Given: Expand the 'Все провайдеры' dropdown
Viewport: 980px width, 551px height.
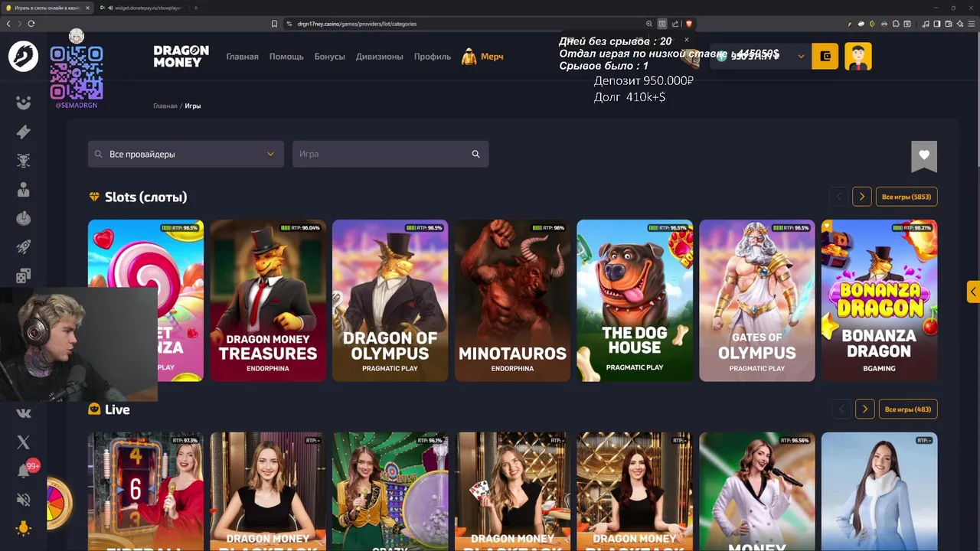Looking at the screenshot, I should pos(185,154).
